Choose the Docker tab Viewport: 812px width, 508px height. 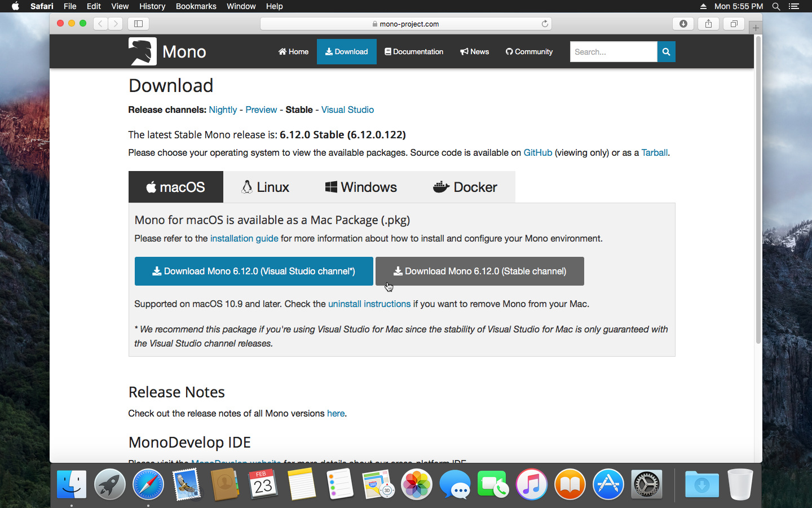[x=465, y=187]
